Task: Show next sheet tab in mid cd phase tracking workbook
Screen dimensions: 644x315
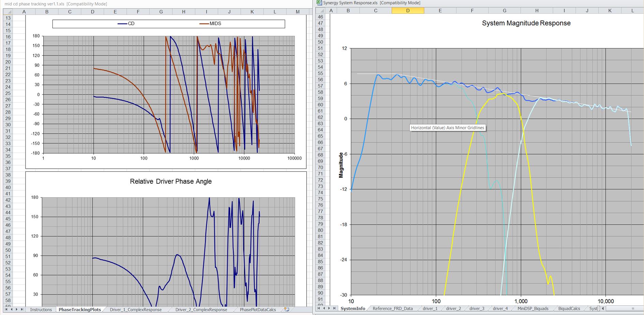Action: coord(17,310)
